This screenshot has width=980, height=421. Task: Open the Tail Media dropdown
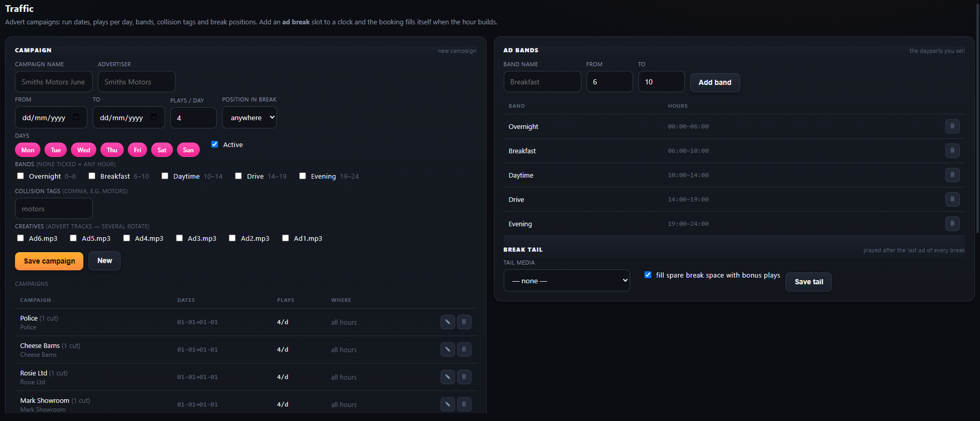pos(567,281)
